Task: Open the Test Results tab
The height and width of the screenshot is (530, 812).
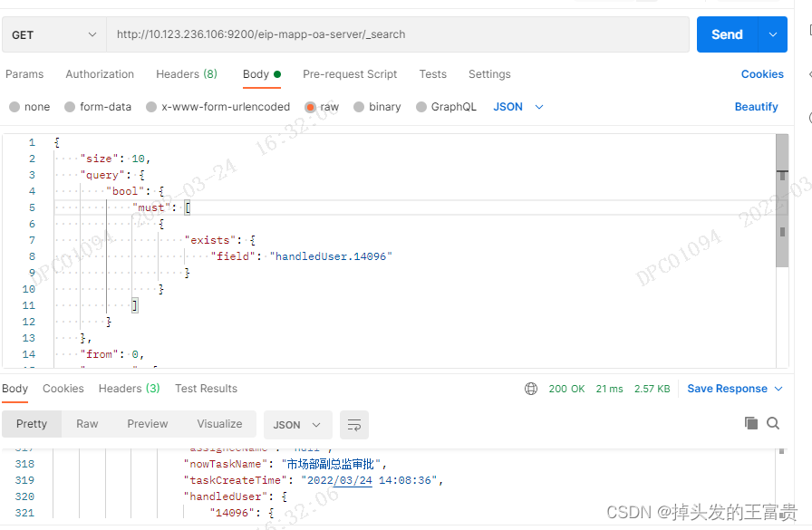Action: tap(206, 389)
